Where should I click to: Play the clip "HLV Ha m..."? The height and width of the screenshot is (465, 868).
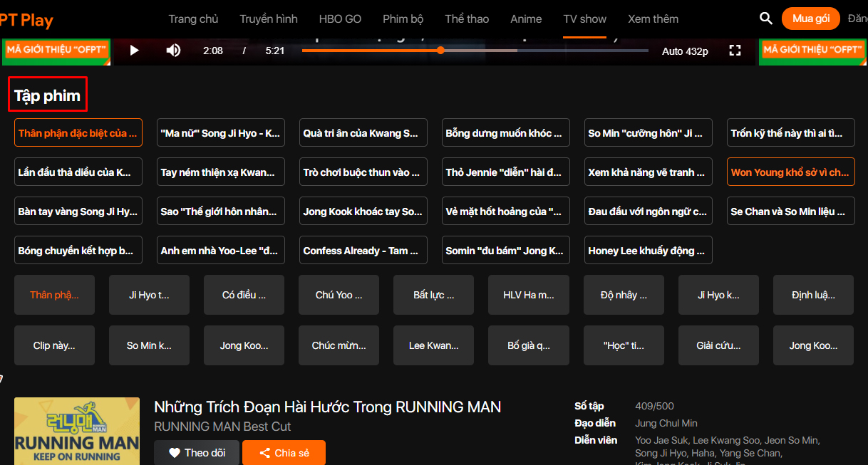pyautogui.click(x=528, y=295)
